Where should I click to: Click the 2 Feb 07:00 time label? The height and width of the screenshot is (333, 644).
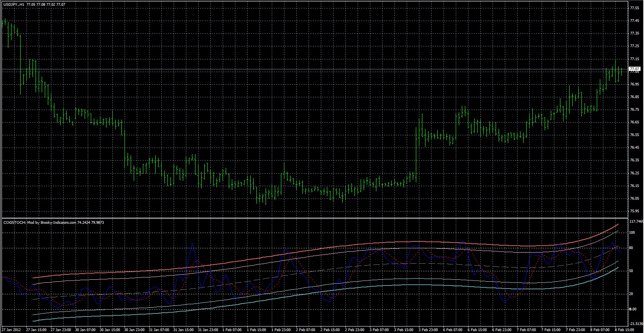pyautogui.click(x=307, y=330)
